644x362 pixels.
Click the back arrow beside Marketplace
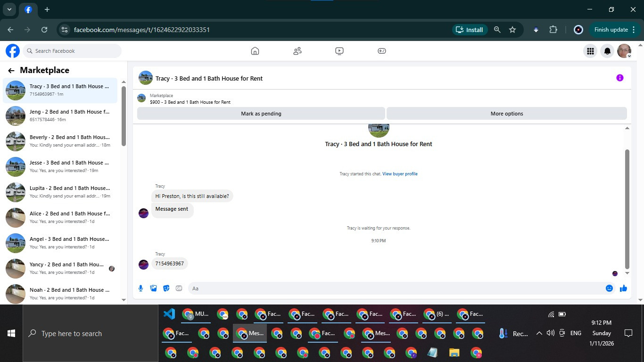11,71
